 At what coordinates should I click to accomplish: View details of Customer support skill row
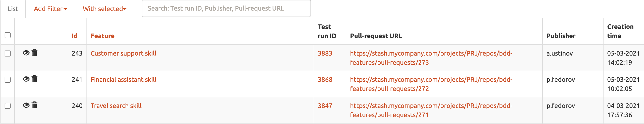(26, 53)
